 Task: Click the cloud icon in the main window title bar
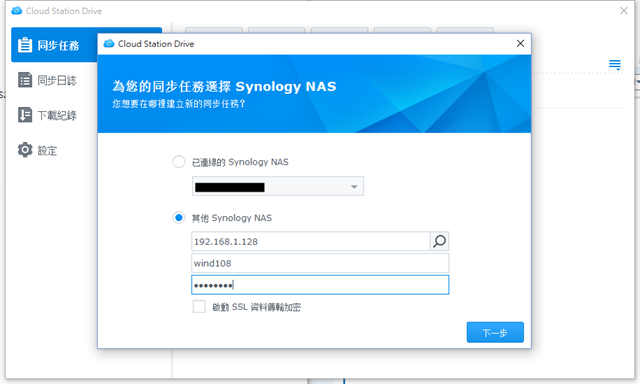[x=17, y=11]
